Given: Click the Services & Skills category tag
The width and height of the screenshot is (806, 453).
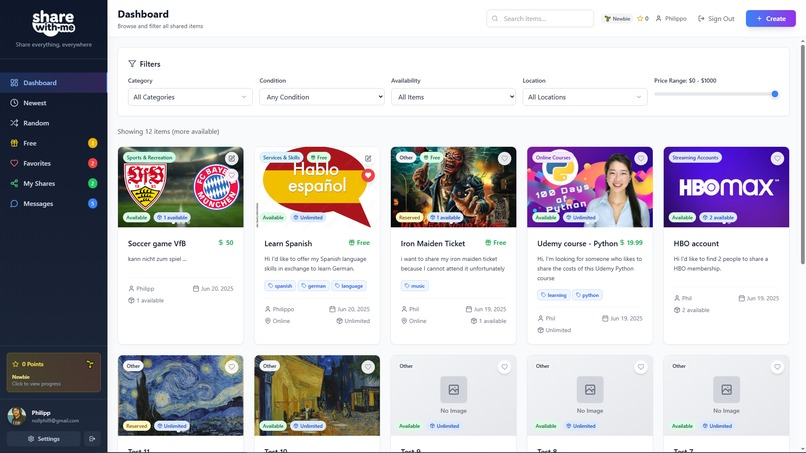Looking at the screenshot, I should coord(281,157).
